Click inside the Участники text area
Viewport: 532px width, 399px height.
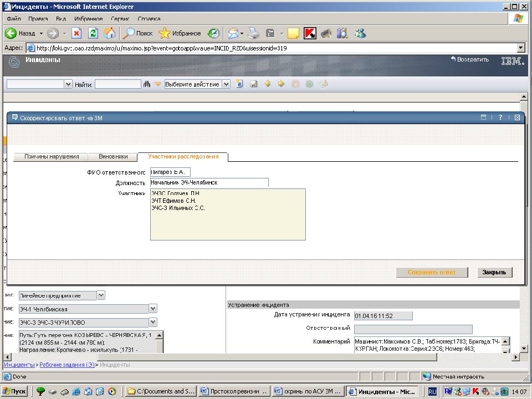(228, 214)
